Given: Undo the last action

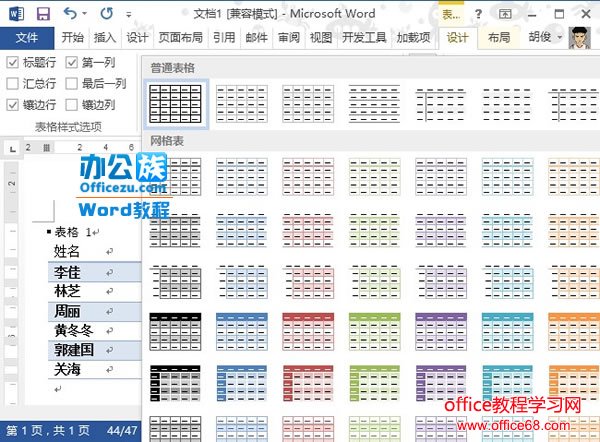Looking at the screenshot, I should [70, 14].
